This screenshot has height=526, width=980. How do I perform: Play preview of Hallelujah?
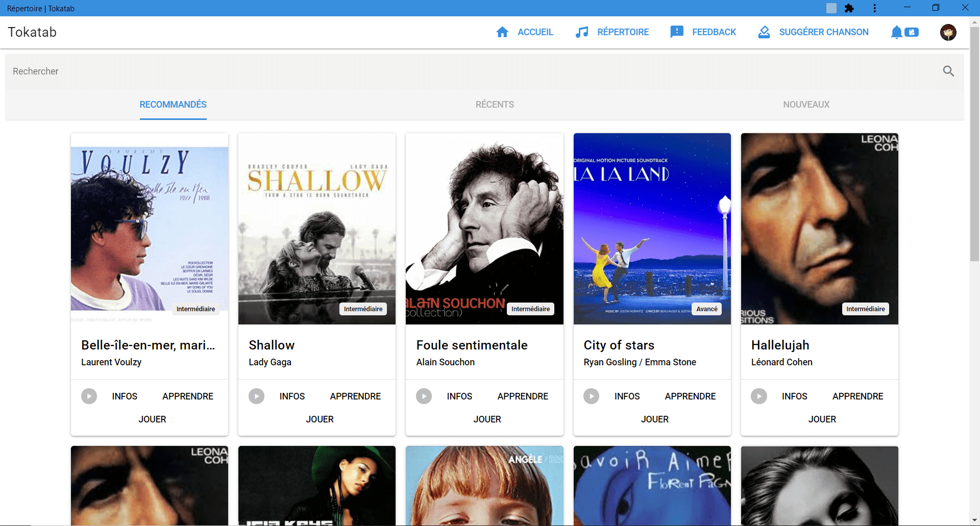758,396
